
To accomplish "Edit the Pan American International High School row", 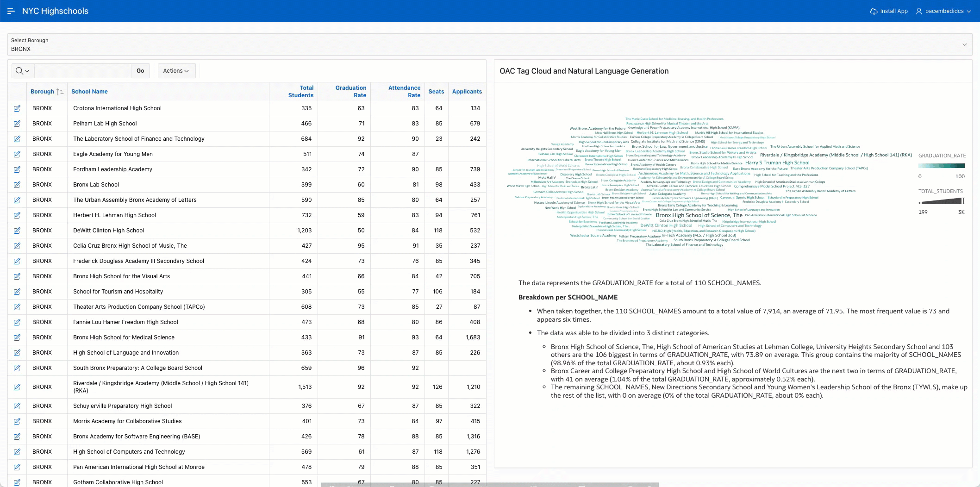I will coord(17,467).
